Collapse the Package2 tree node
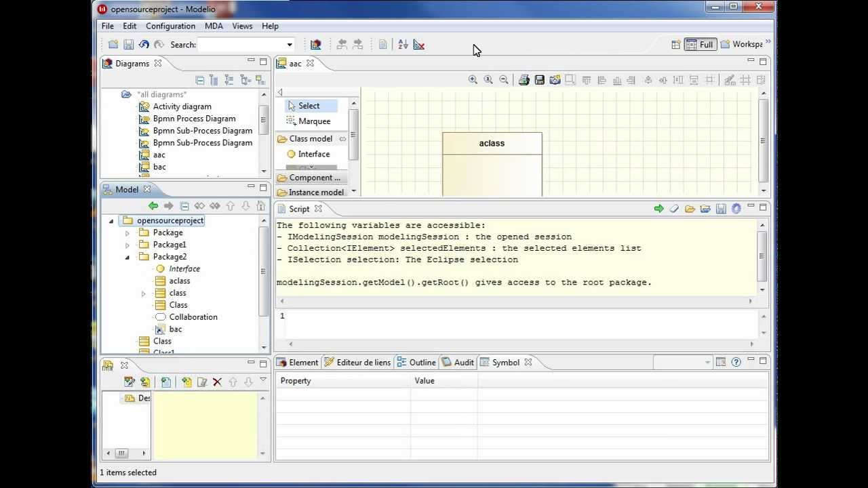Screen dimensions: 868x488 tap(127, 258)
